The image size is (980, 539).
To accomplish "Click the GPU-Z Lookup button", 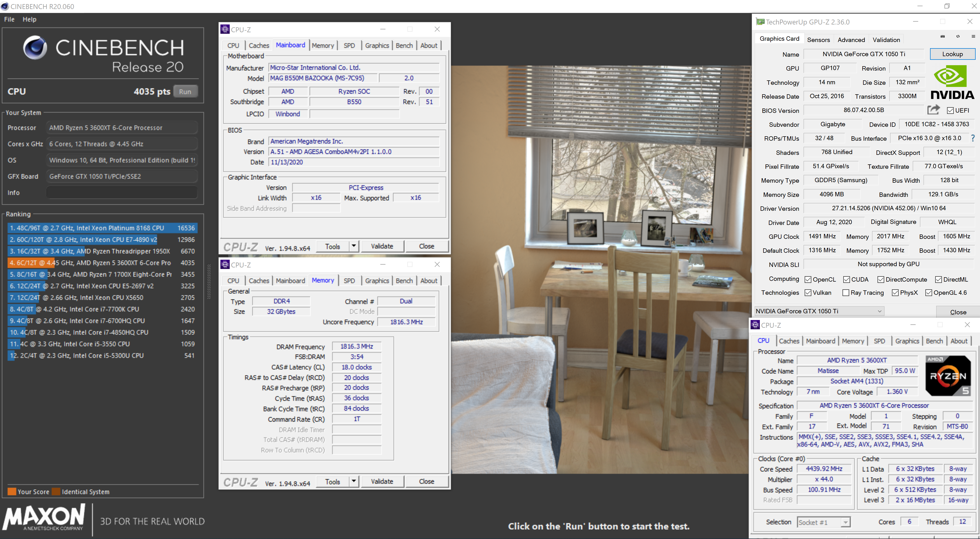I will [x=952, y=54].
